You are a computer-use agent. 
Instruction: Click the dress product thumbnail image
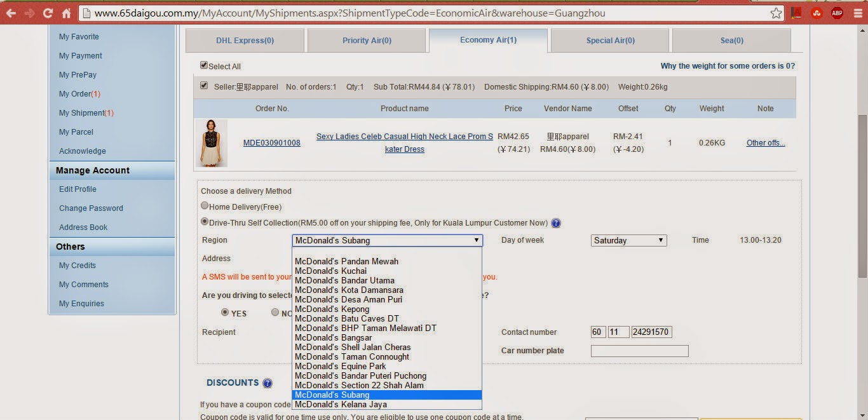[x=212, y=143]
